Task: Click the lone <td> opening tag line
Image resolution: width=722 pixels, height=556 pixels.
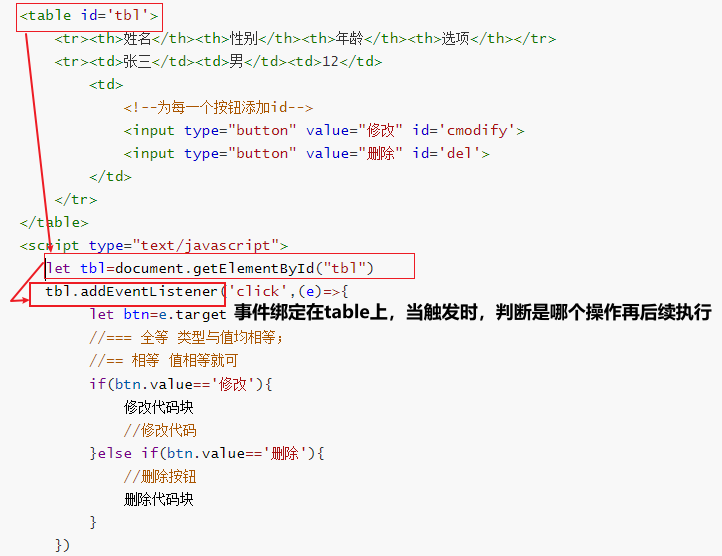Action: pyautogui.click(x=106, y=84)
